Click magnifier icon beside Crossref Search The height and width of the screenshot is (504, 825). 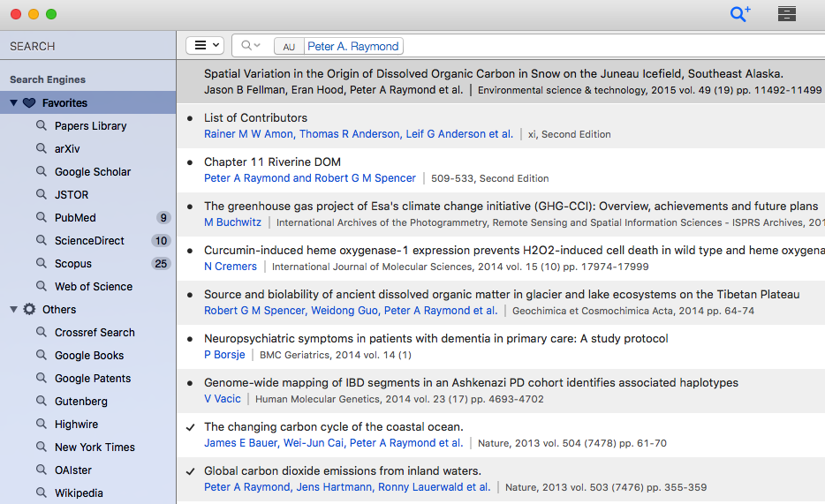click(x=41, y=332)
